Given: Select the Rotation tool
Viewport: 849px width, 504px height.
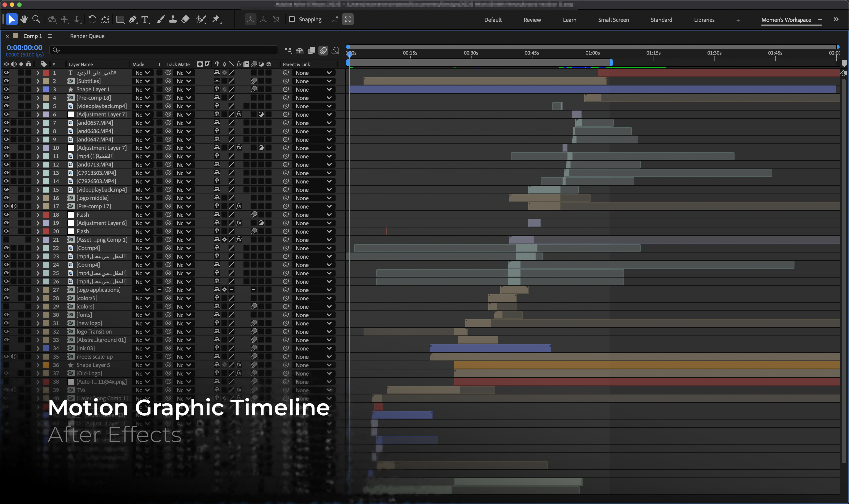Looking at the screenshot, I should coord(92,19).
